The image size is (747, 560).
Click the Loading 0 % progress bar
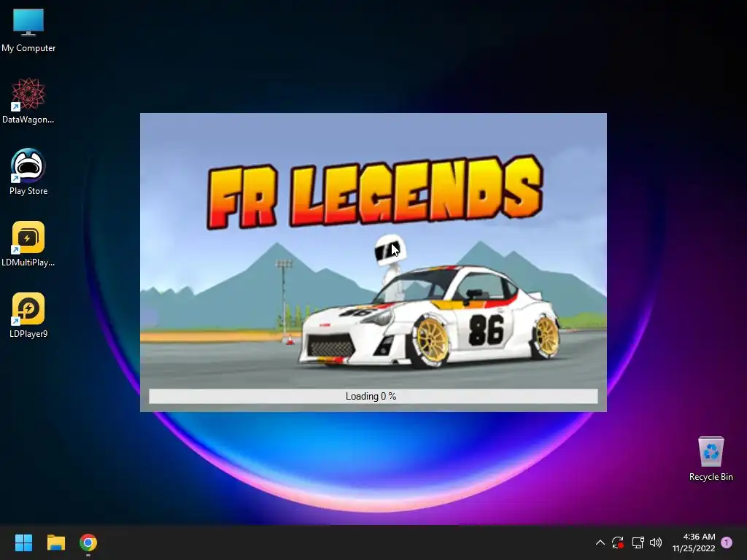click(373, 396)
